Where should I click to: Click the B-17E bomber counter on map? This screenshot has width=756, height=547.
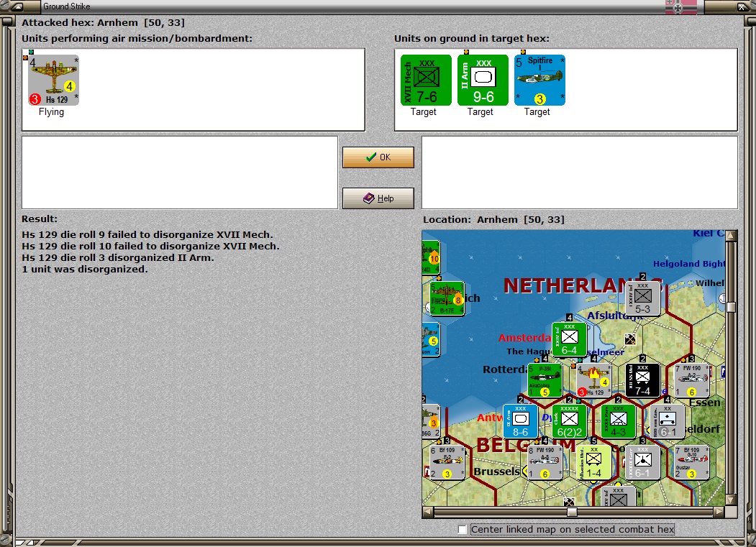point(447,299)
